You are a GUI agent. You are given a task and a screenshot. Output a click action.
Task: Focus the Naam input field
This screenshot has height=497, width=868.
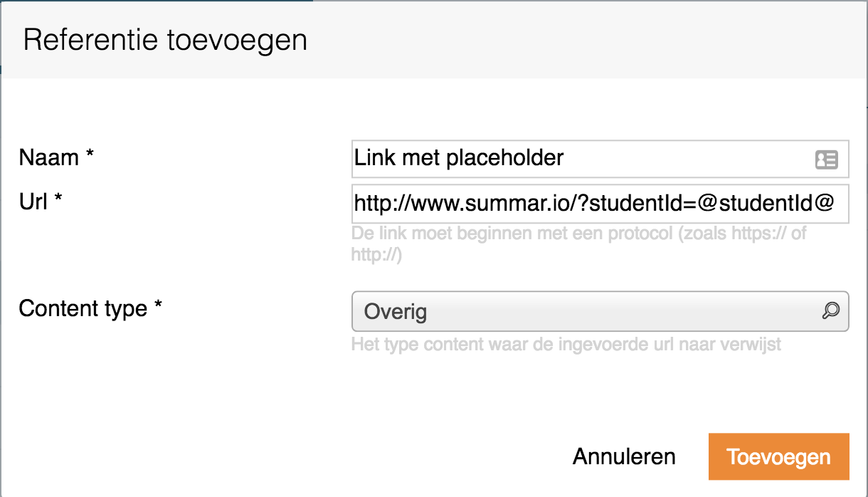[580, 158]
